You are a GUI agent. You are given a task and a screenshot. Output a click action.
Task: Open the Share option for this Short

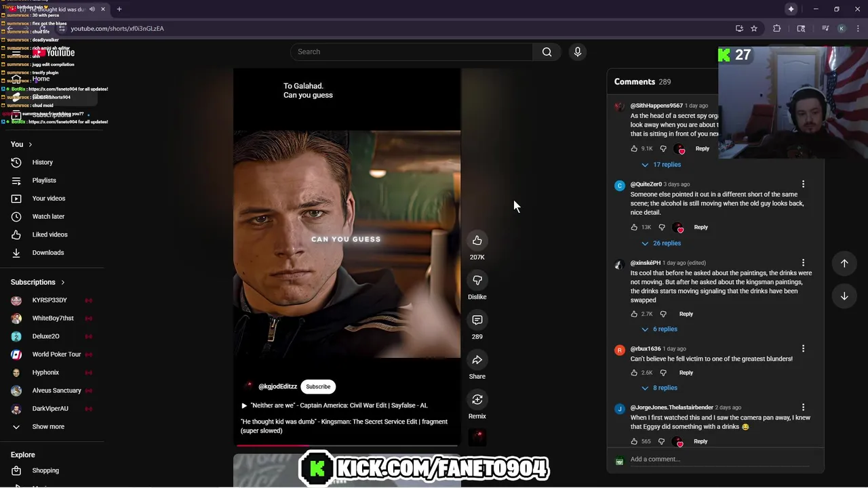pyautogui.click(x=477, y=360)
